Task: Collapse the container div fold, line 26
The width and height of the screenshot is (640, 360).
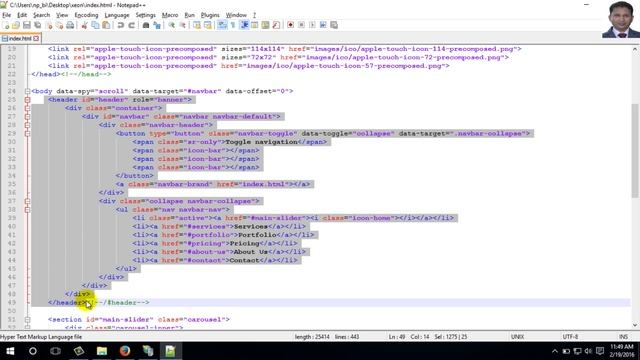Action: point(27,108)
